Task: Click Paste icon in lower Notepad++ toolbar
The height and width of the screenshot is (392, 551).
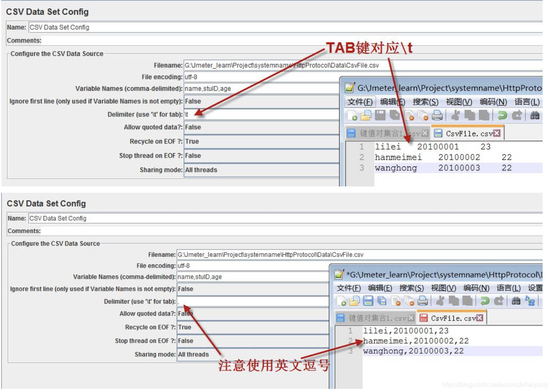Action: (467, 301)
